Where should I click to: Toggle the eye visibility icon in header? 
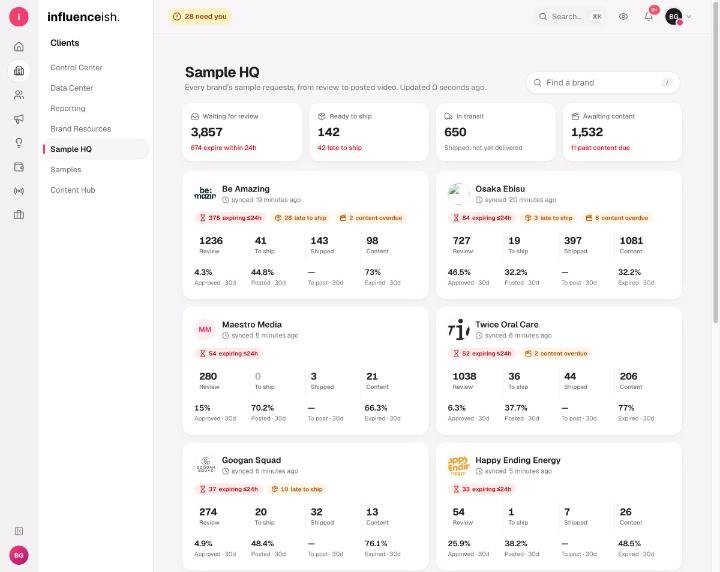(x=623, y=17)
